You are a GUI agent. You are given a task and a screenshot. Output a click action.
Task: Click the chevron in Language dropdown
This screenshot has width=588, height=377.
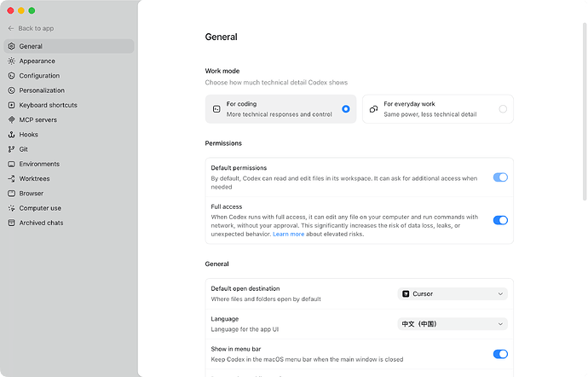[x=500, y=323]
